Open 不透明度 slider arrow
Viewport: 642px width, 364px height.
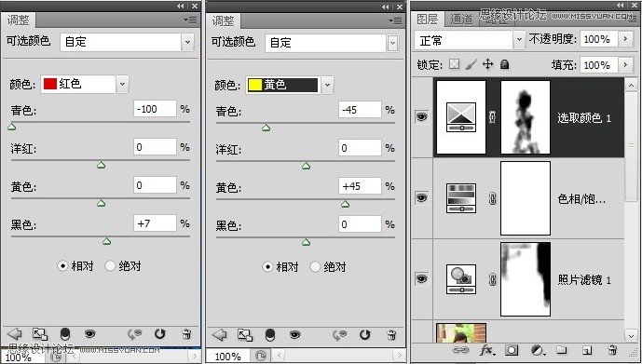coord(625,39)
